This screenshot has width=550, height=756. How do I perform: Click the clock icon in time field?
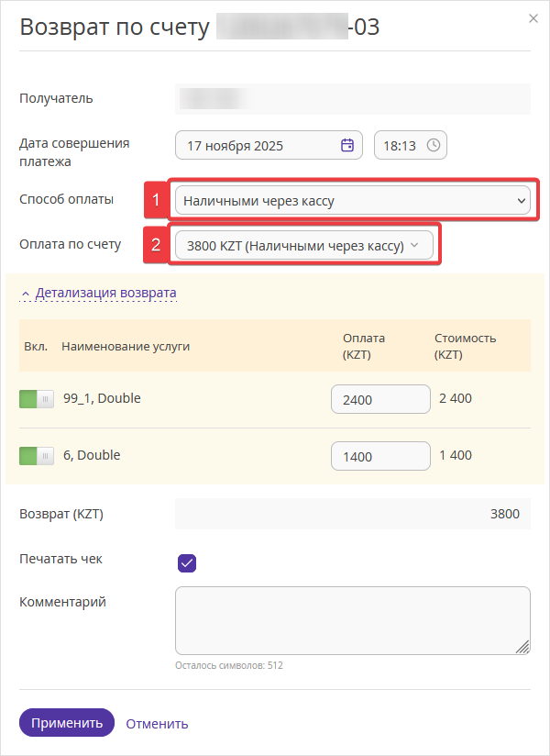(x=434, y=145)
